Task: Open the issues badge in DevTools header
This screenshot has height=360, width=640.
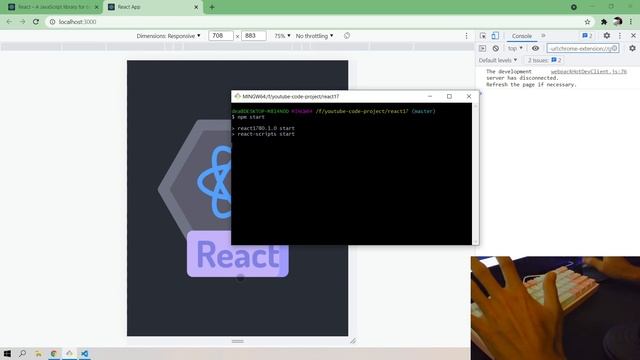Action: click(587, 36)
